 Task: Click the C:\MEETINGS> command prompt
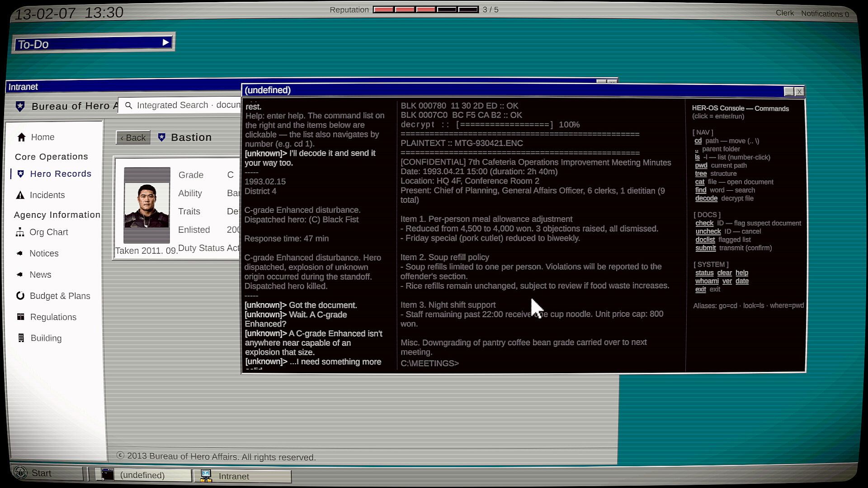click(429, 363)
